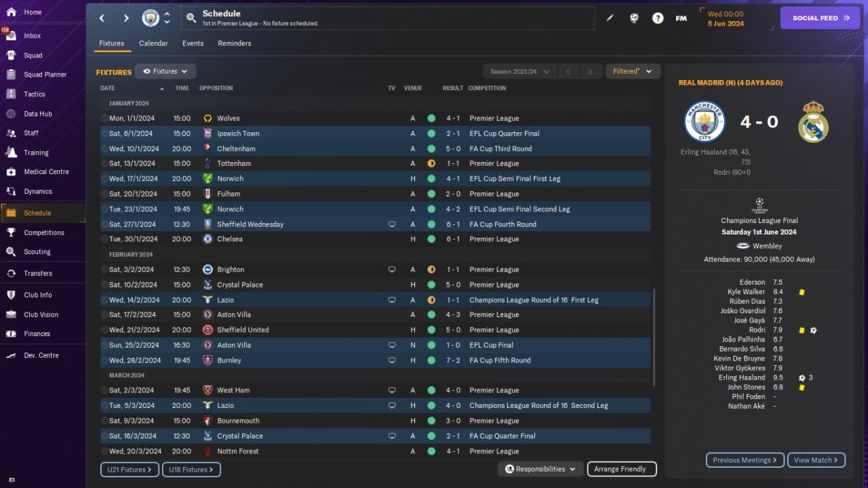Click the Data Hub icon

[x=11, y=114]
